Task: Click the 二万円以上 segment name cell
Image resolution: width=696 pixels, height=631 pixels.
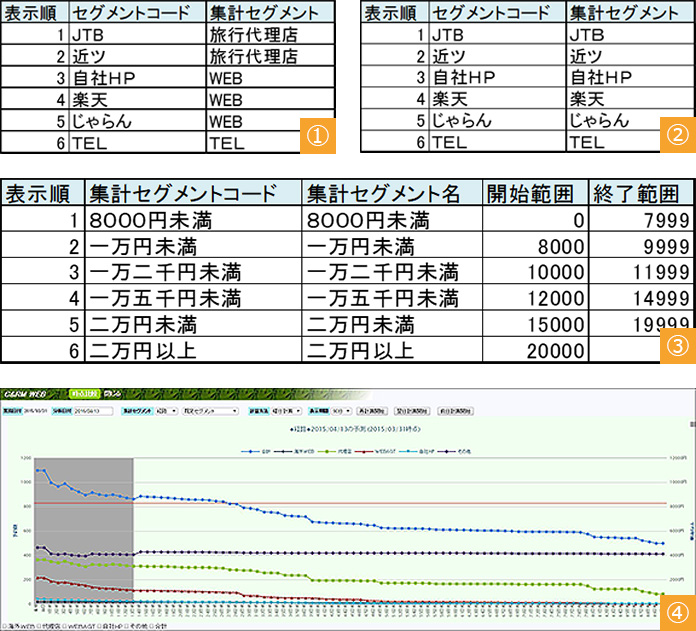Action: pyautogui.click(x=392, y=351)
